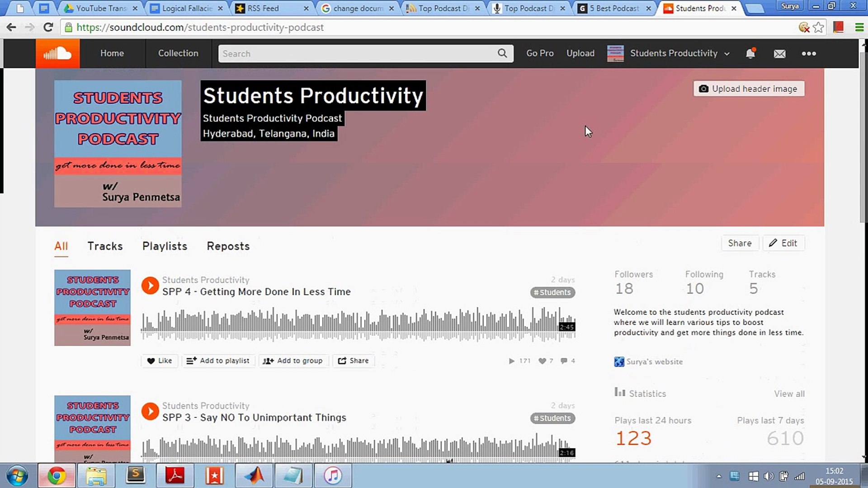Screen dimensions: 868x488
Task: Click the messages envelope icon
Action: (x=780, y=53)
